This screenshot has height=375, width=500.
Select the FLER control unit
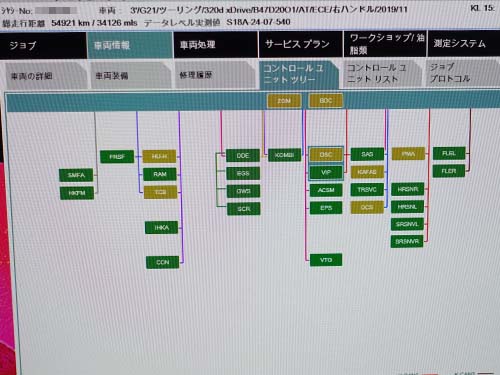pos(449,171)
